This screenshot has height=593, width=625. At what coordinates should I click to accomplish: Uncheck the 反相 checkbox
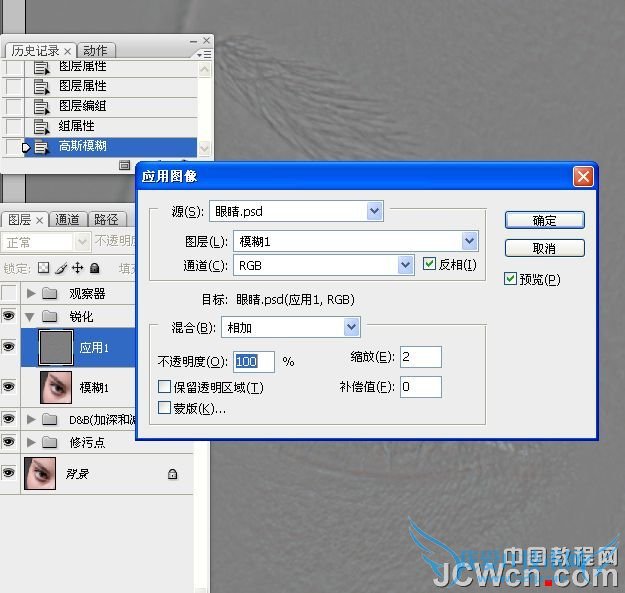429,264
